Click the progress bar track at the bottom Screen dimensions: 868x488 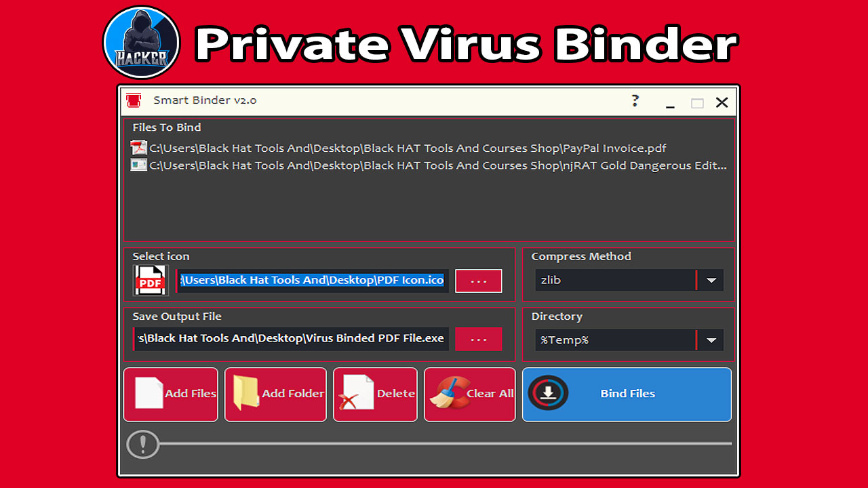tap(446, 444)
